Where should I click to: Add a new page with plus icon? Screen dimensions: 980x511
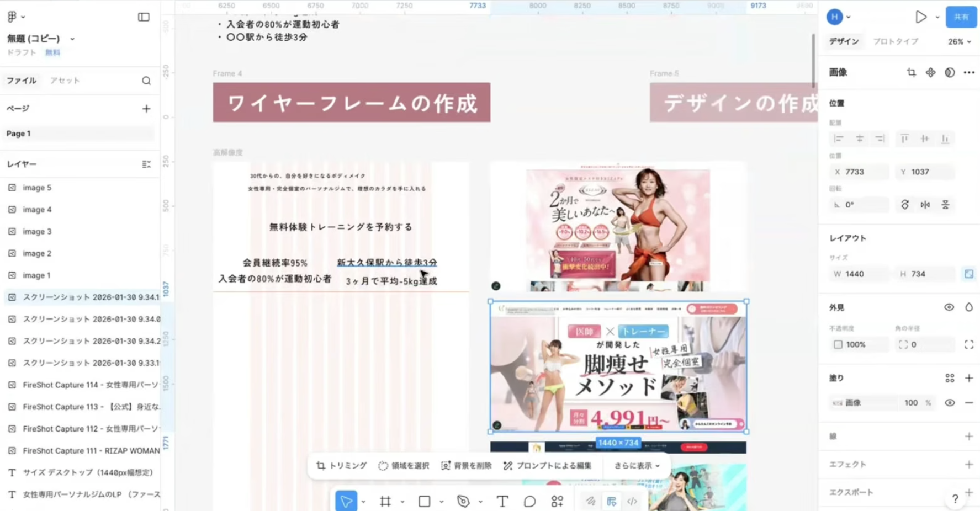pos(146,109)
